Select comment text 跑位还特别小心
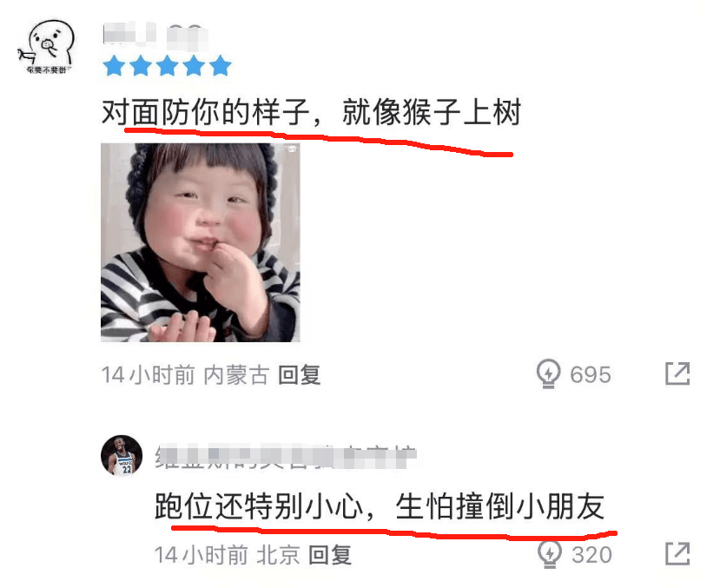The image size is (720, 588). 259,506
